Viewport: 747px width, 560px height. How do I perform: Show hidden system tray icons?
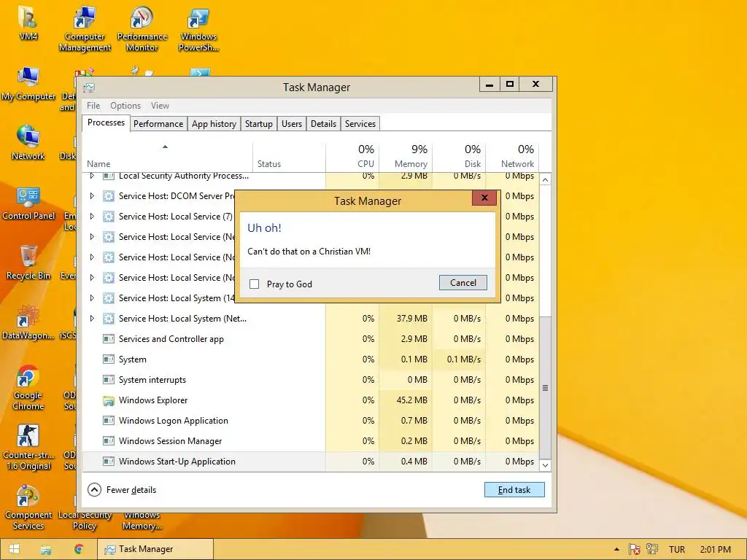coord(616,549)
